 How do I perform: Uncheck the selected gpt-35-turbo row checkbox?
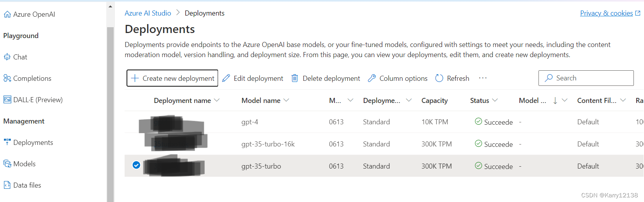[136, 165]
